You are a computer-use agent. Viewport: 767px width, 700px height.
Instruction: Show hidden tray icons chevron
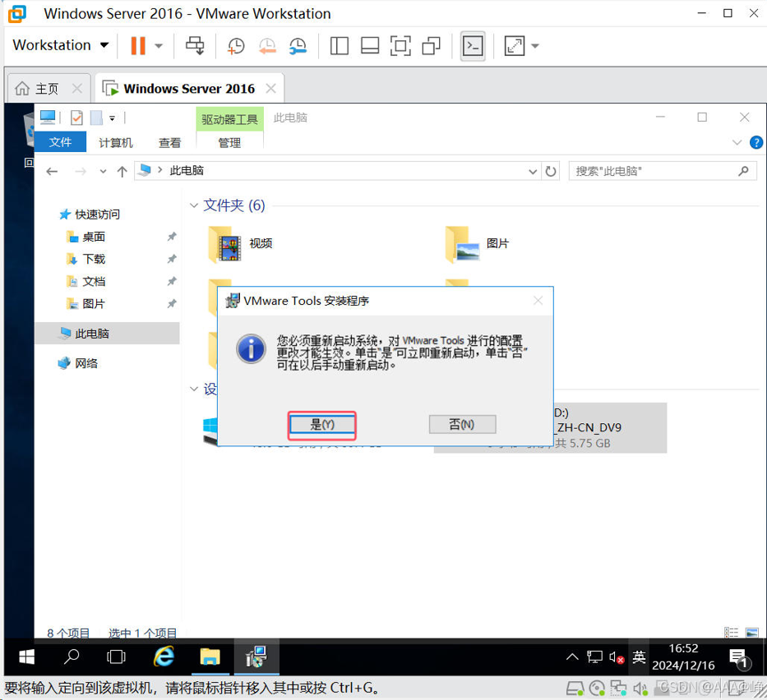(572, 657)
